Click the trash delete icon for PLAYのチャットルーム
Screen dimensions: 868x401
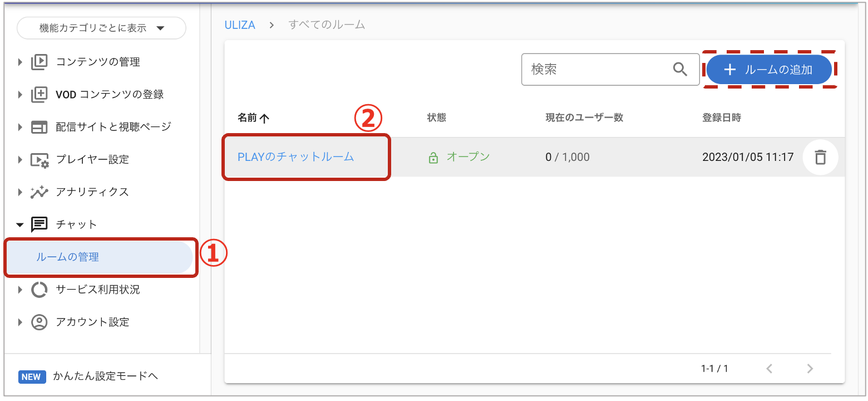[820, 158]
